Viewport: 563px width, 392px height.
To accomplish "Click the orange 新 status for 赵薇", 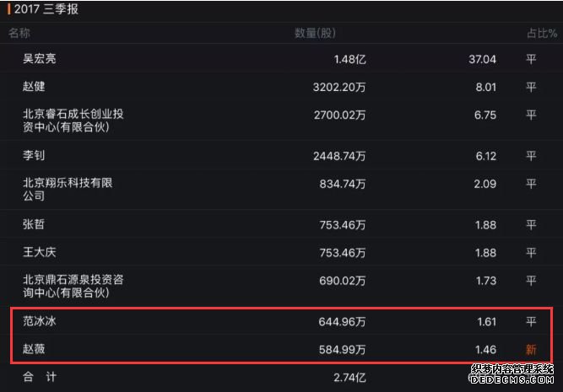I will pos(531,348).
